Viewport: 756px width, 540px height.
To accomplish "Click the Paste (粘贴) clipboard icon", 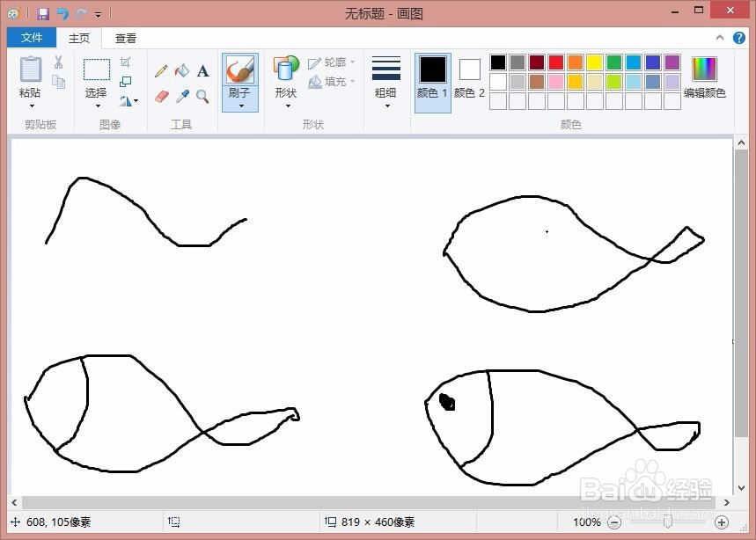I will coord(30,69).
